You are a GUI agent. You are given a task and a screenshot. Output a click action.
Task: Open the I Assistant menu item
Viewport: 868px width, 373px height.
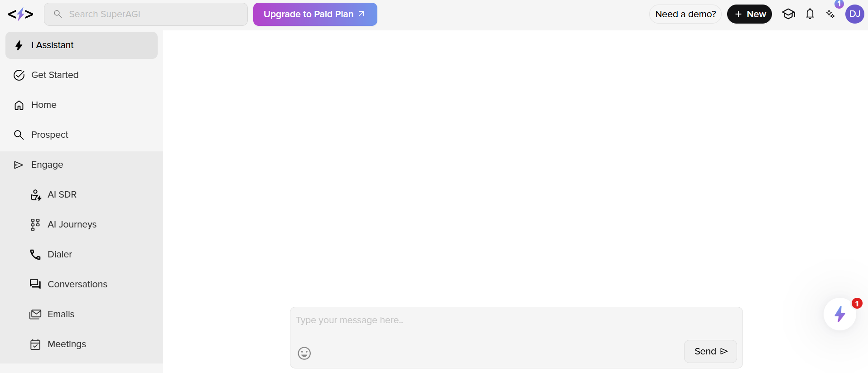[82, 45]
